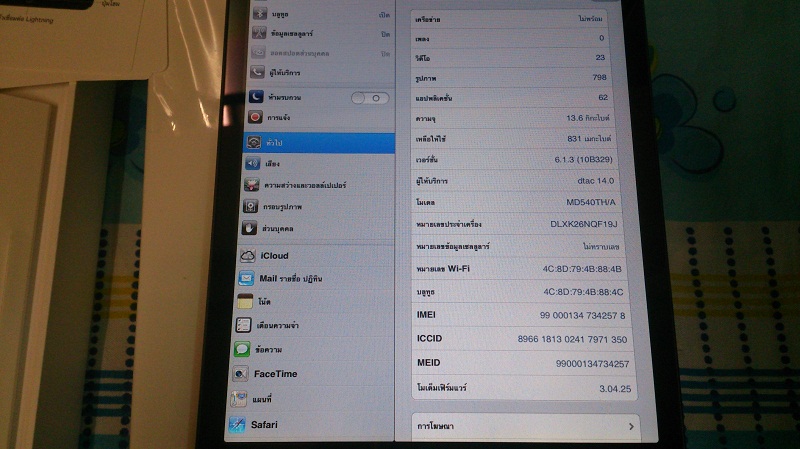This screenshot has width=800, height=449.
Task: Click the serial number 'DLXK26NQF19J'
Action: pyautogui.click(x=584, y=224)
